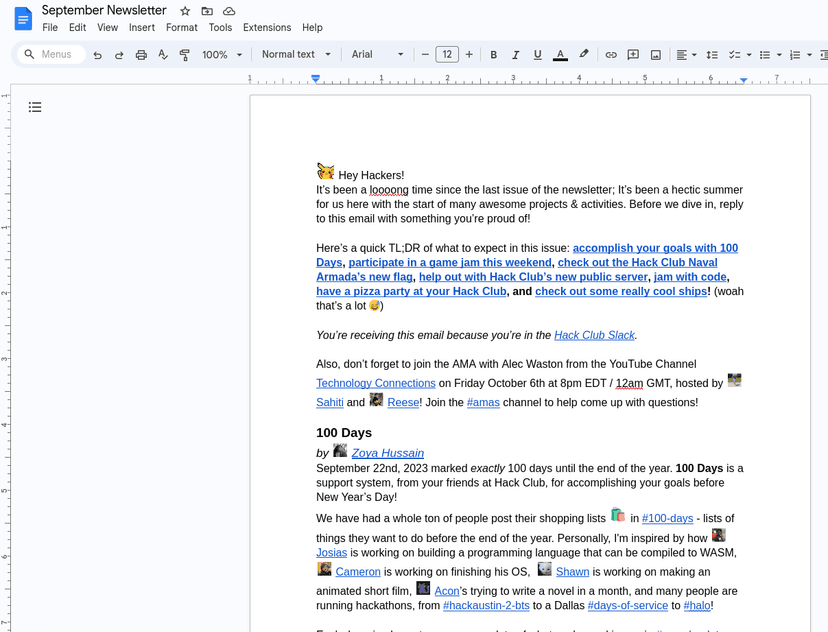Click the Add comment icon

(x=633, y=55)
